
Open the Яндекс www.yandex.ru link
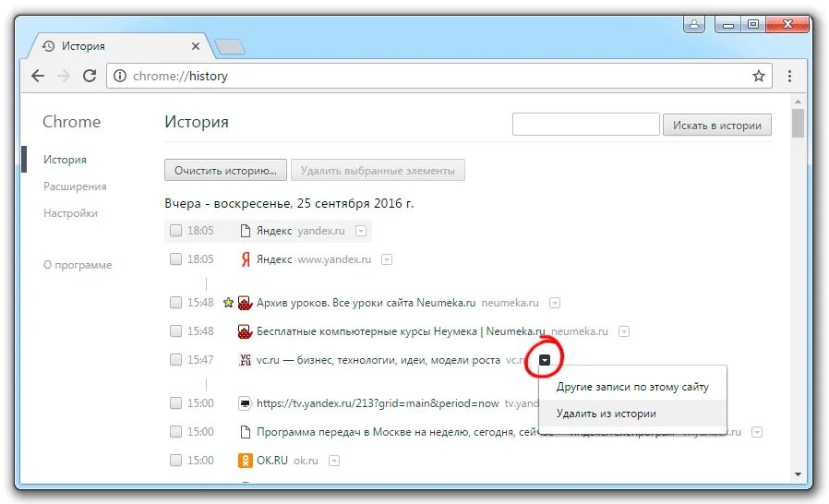pyautogui.click(x=274, y=259)
